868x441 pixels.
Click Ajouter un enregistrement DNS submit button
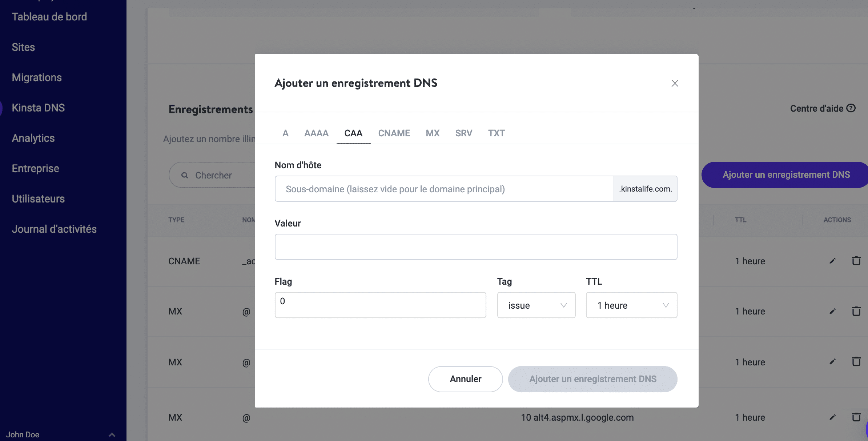592,379
